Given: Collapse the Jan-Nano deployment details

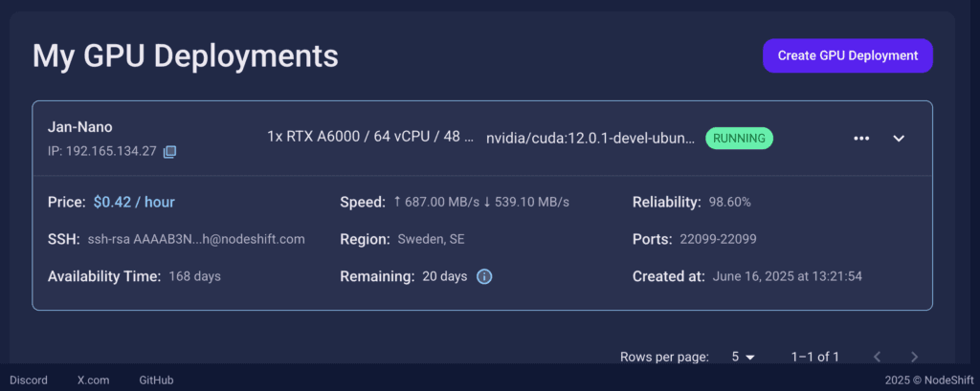Looking at the screenshot, I should [899, 139].
